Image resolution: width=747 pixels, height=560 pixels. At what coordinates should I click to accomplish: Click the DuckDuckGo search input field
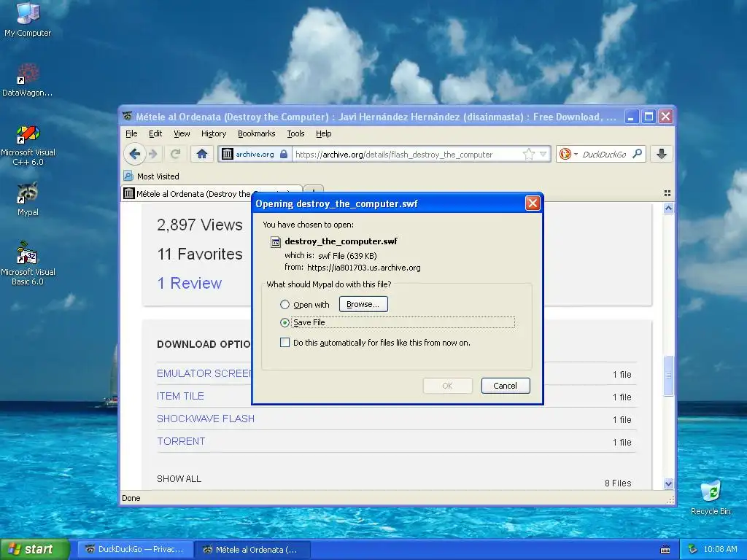605,155
